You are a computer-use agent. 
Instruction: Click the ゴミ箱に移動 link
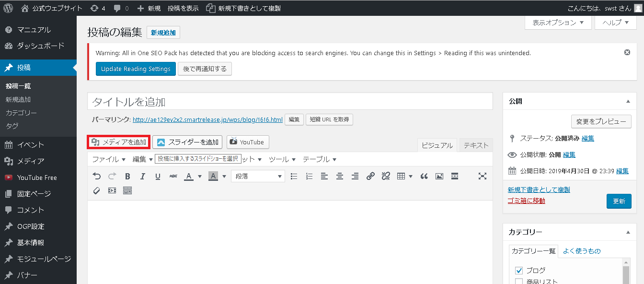(526, 201)
